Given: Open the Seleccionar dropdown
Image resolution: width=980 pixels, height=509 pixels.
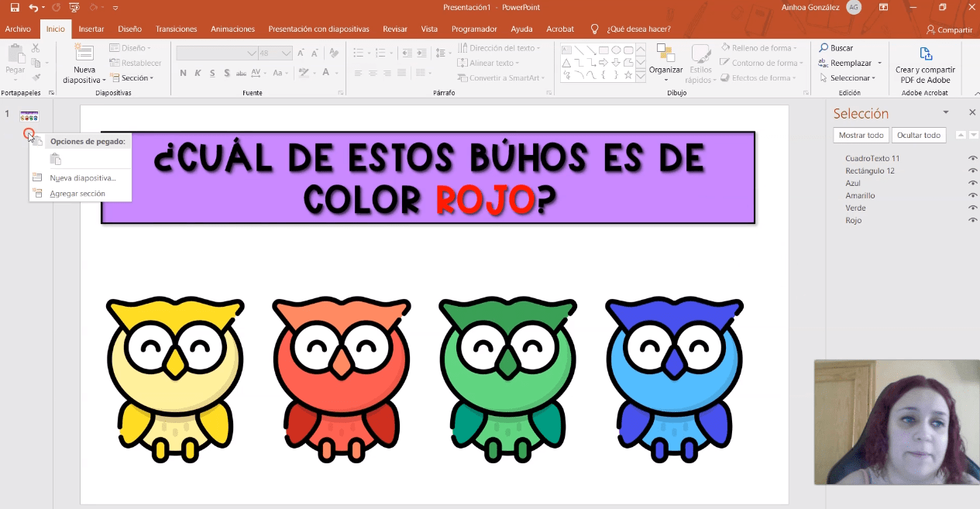Looking at the screenshot, I should click(x=852, y=78).
